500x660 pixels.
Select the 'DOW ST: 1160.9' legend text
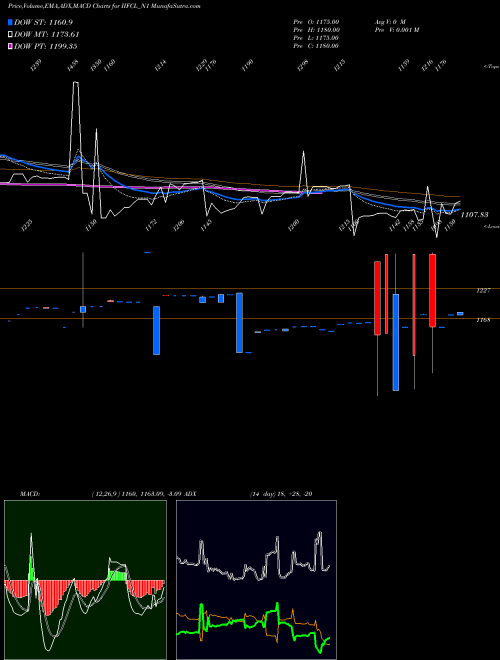pos(43,22)
